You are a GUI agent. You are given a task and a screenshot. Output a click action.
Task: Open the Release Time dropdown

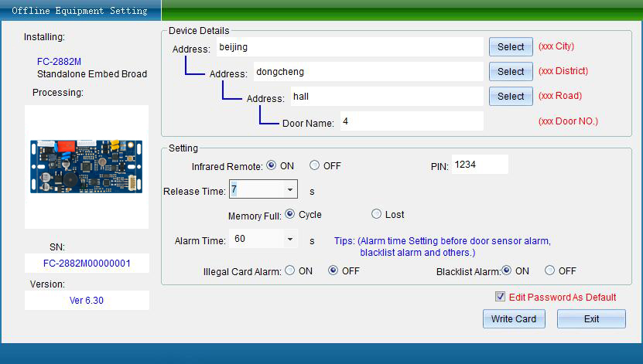point(290,189)
